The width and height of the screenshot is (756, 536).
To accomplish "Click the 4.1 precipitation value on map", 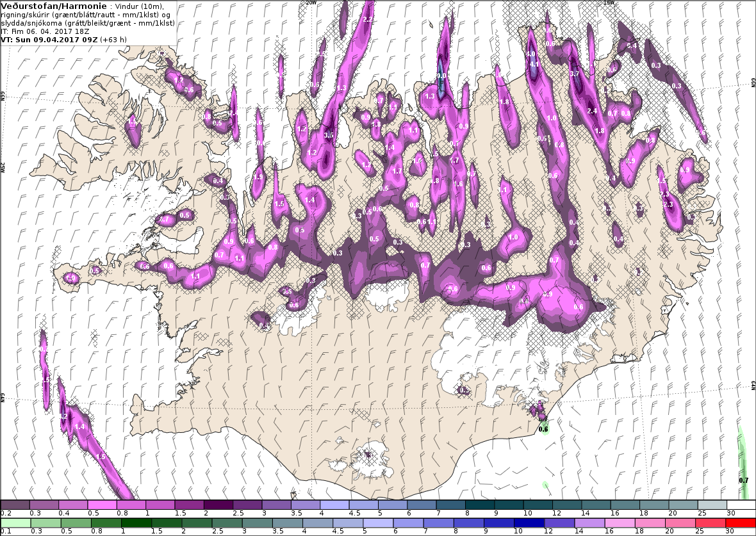I will 534,64.
